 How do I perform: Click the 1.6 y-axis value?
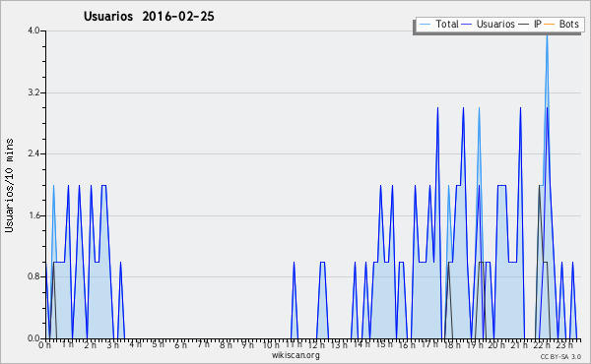click(33, 215)
